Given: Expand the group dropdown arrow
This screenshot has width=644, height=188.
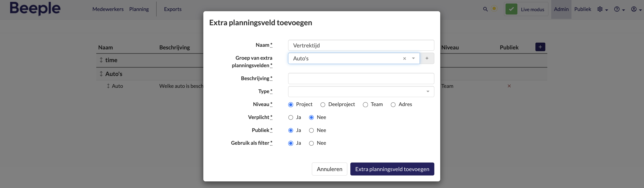Looking at the screenshot, I should click(413, 58).
